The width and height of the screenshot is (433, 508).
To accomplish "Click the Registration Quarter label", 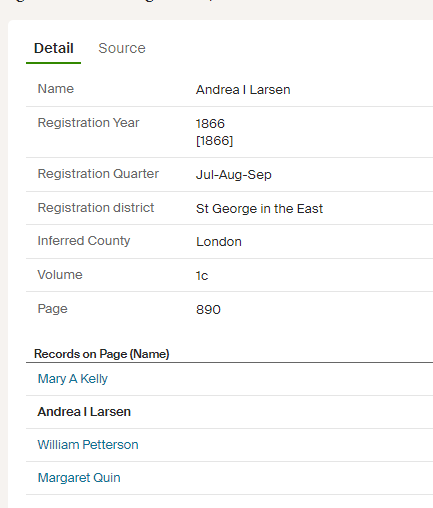I will pyautogui.click(x=98, y=174).
